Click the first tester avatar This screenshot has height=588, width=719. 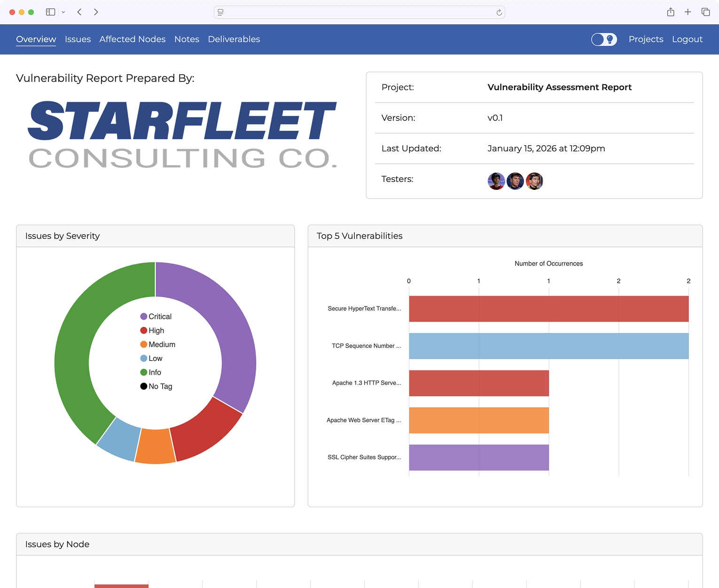point(496,181)
